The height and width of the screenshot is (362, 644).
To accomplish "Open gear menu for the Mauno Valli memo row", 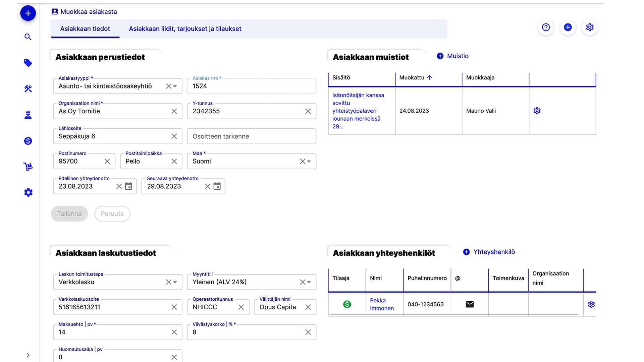I will coord(537,111).
